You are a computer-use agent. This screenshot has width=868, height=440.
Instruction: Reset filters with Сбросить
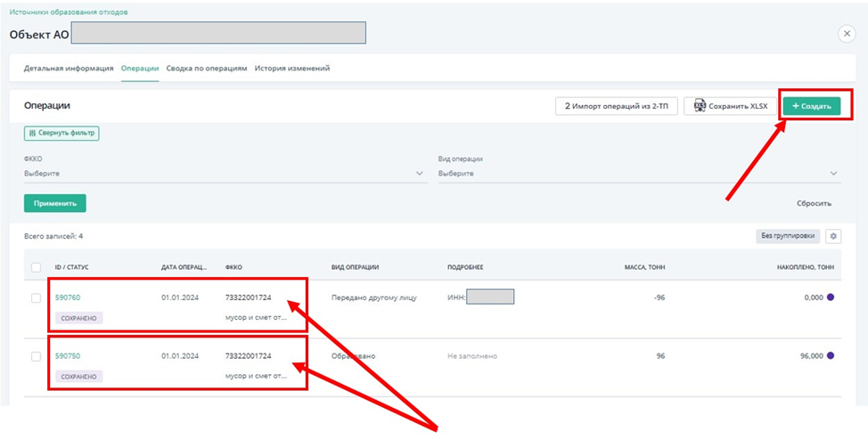(813, 203)
